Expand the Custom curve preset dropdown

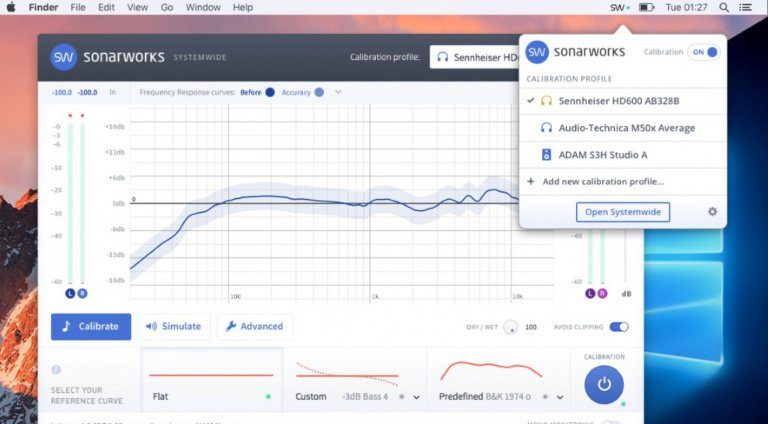pos(416,397)
